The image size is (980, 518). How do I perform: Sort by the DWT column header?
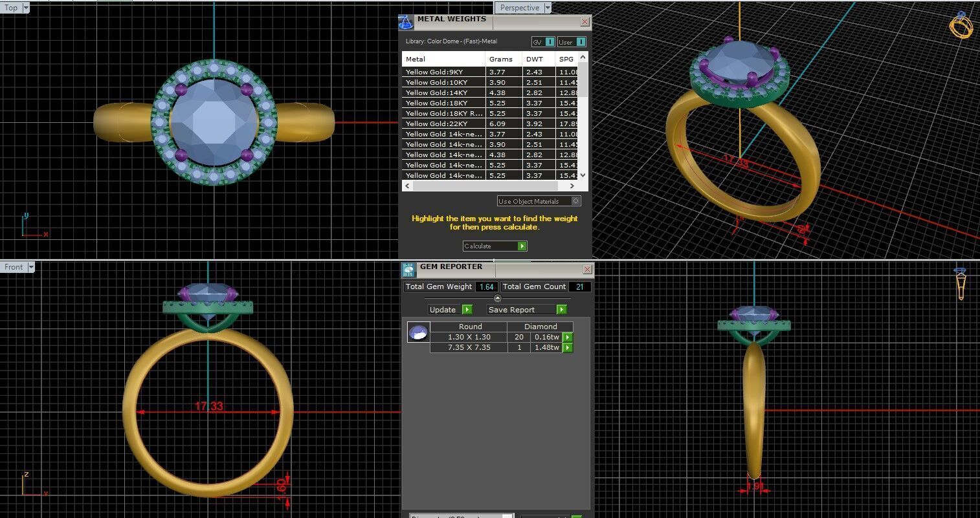[x=539, y=59]
